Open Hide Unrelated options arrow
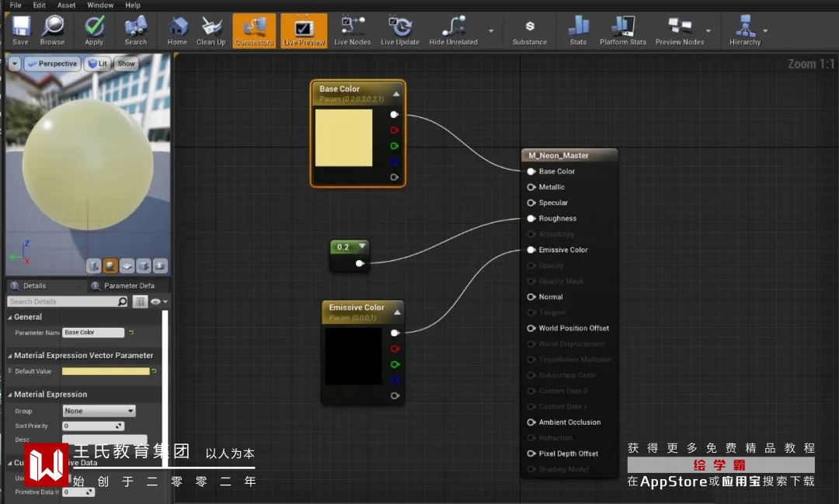The width and height of the screenshot is (839, 504). pos(491,31)
